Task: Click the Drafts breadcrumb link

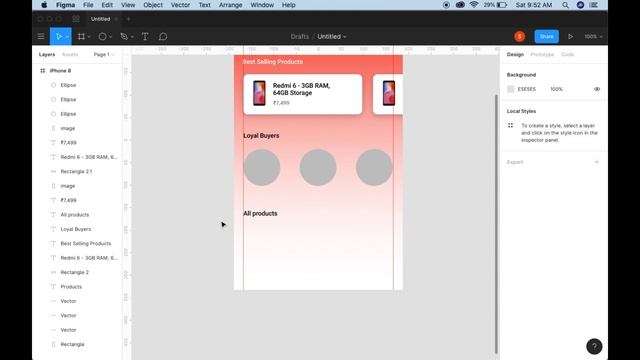Action: coord(300,37)
